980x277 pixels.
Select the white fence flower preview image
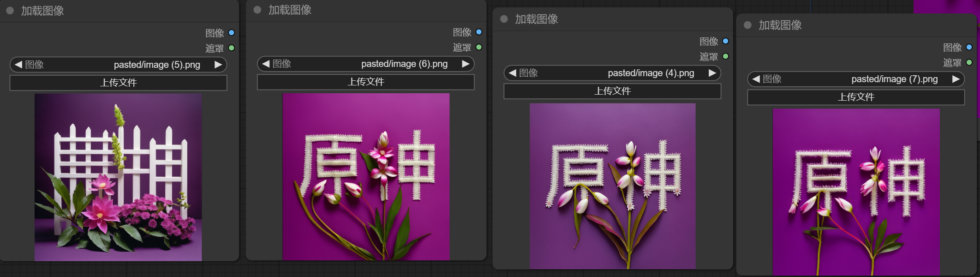tap(118, 177)
